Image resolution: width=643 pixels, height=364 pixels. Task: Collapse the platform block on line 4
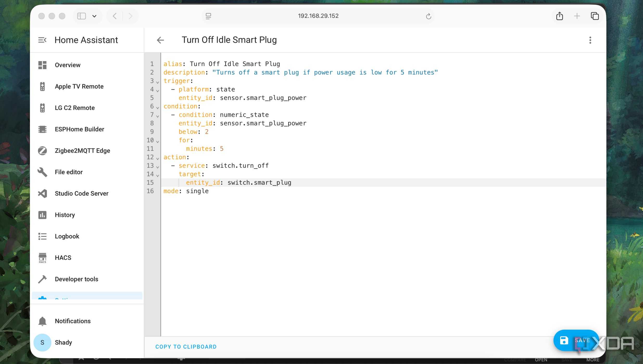point(157,90)
